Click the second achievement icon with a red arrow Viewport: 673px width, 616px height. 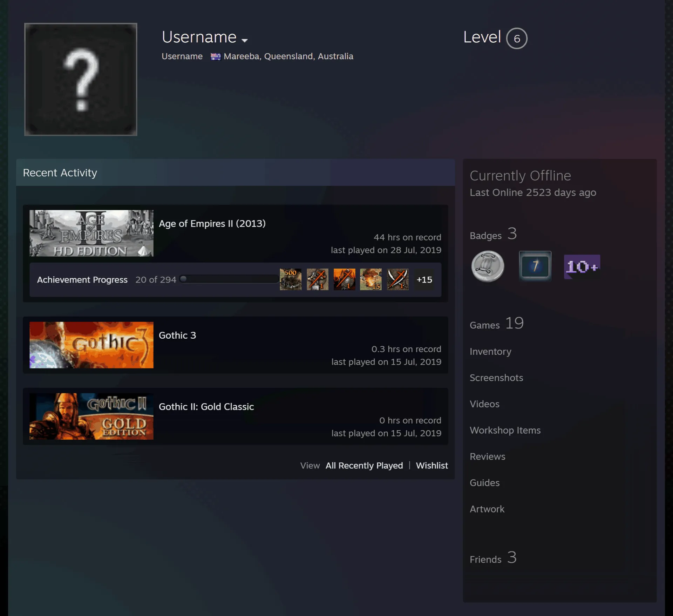[318, 279]
